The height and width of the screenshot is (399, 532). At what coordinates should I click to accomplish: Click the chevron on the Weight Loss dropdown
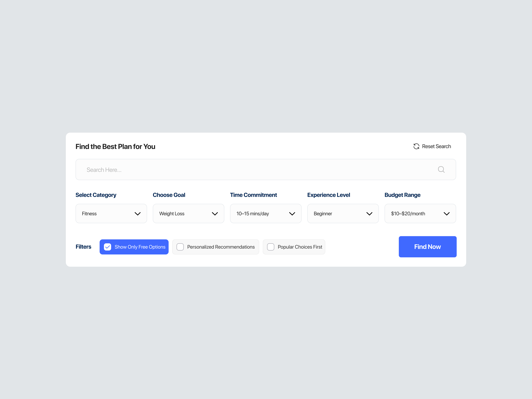coord(215,214)
